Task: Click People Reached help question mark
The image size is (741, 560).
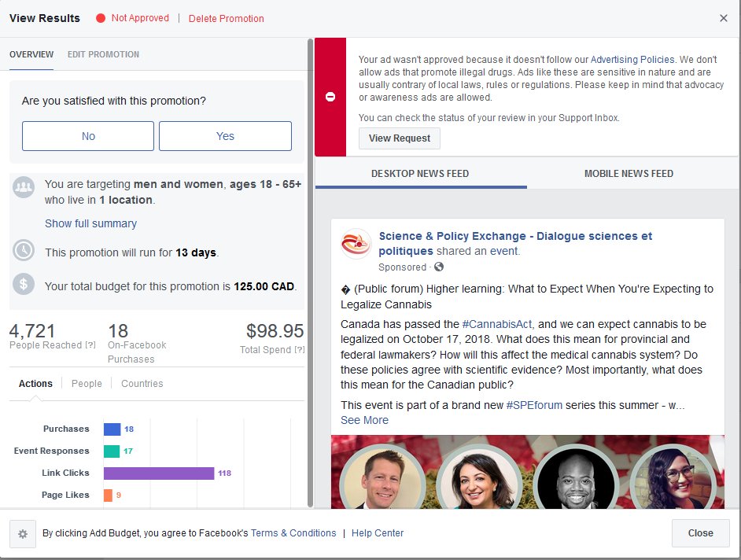Action: [90, 345]
